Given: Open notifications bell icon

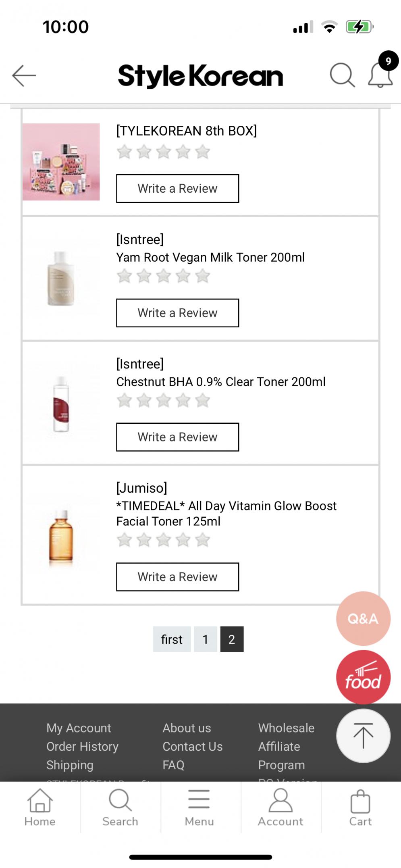Looking at the screenshot, I should pos(380,75).
